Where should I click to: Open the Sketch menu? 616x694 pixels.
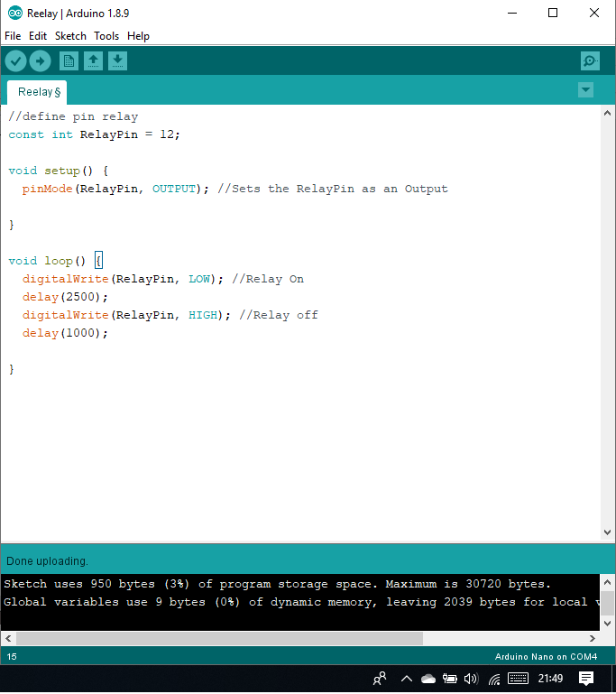[x=70, y=36]
